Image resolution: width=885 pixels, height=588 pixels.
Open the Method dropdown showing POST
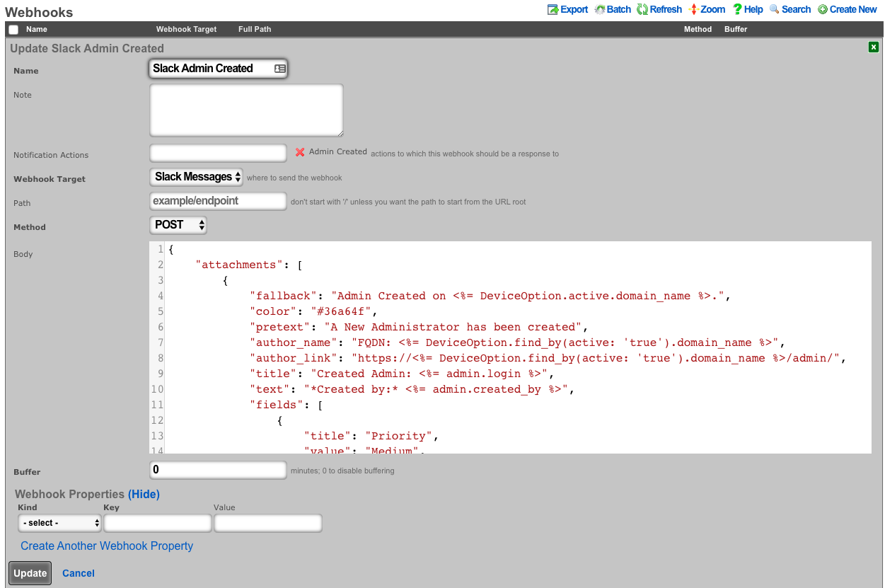pyautogui.click(x=178, y=225)
